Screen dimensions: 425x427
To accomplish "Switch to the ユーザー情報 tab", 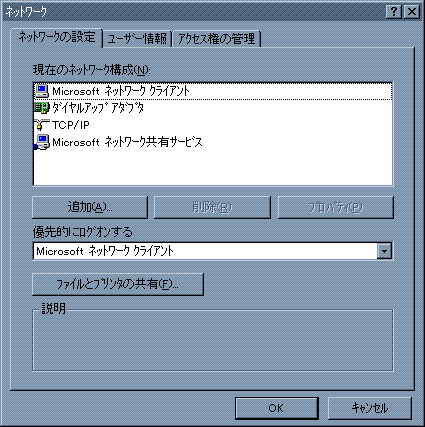I will tap(137, 39).
